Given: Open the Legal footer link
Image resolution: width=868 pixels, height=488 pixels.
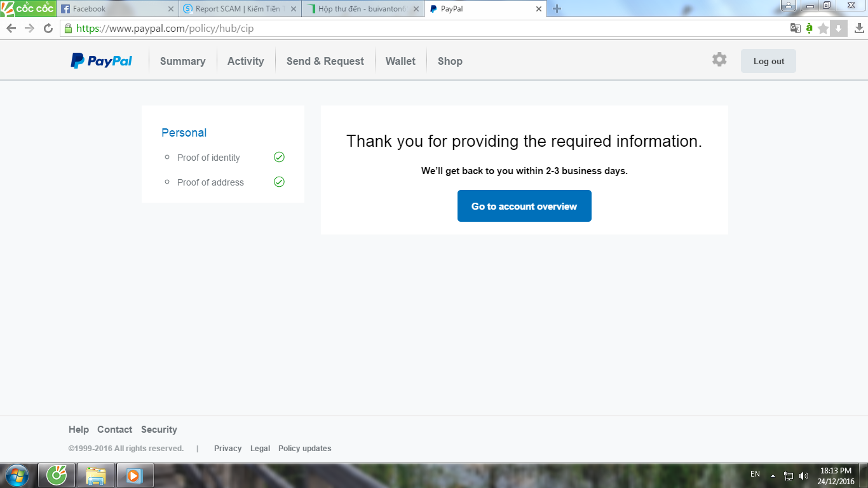Looking at the screenshot, I should click(x=260, y=449).
